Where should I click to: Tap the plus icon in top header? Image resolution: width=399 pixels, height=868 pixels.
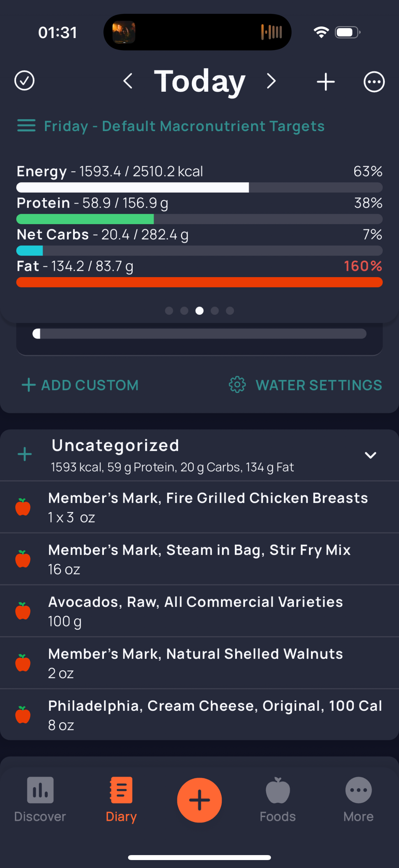(x=326, y=81)
